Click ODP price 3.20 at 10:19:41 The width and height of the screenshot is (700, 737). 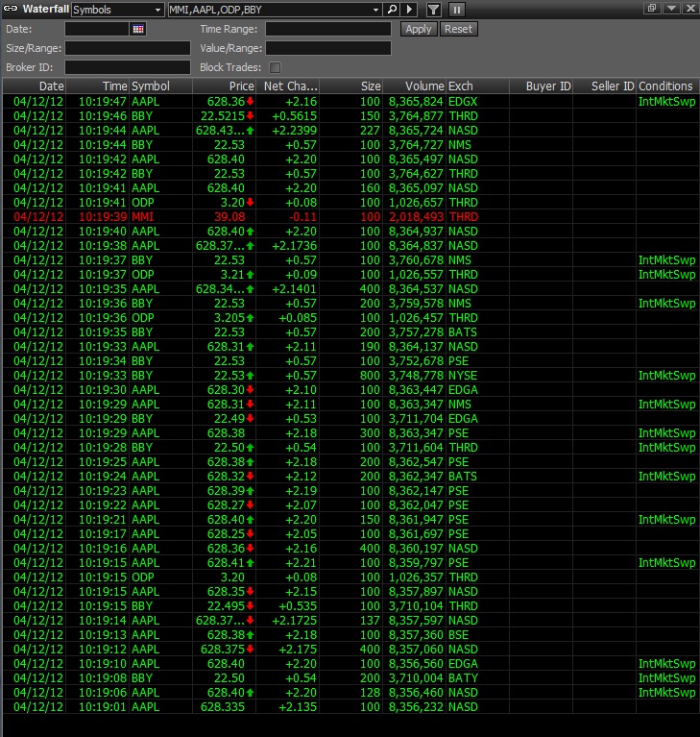(x=232, y=203)
